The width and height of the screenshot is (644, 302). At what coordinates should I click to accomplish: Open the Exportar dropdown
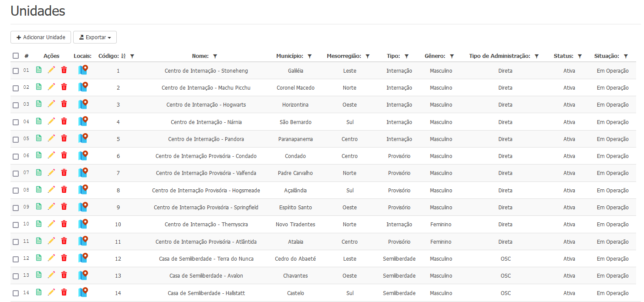tap(95, 37)
